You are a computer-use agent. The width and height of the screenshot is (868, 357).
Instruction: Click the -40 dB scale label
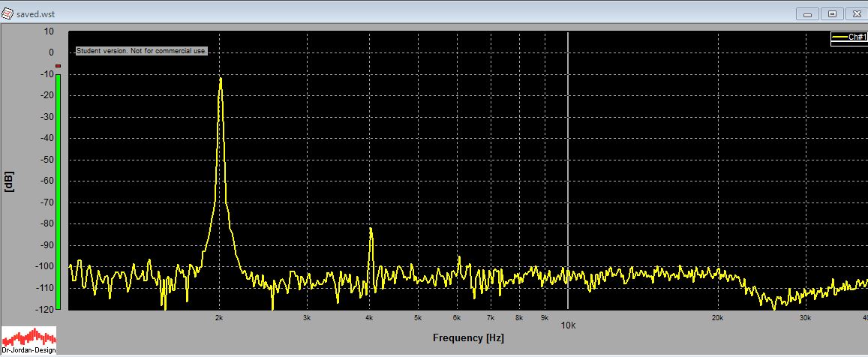47,138
